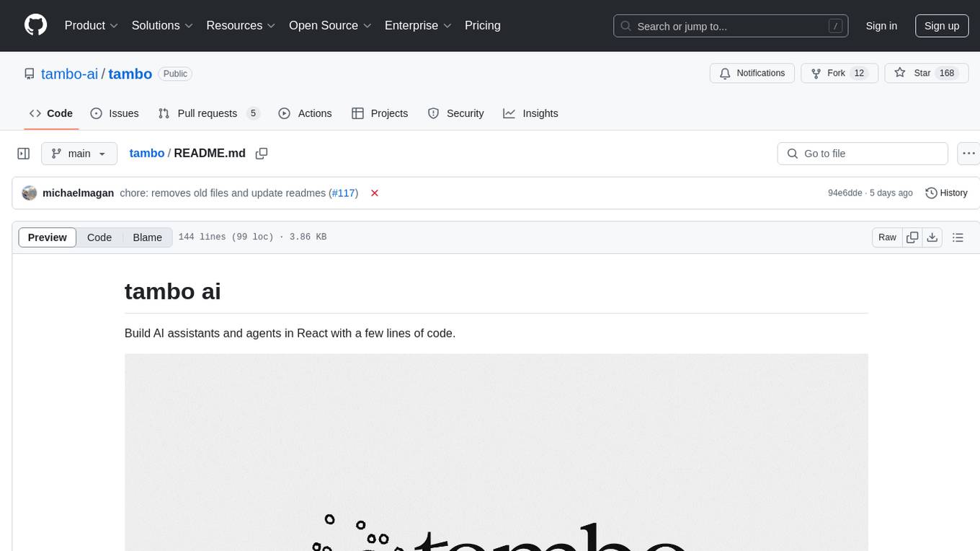Viewport: 980px width, 551px height.
Task: Show failed checks red X status
Action: 375,193
